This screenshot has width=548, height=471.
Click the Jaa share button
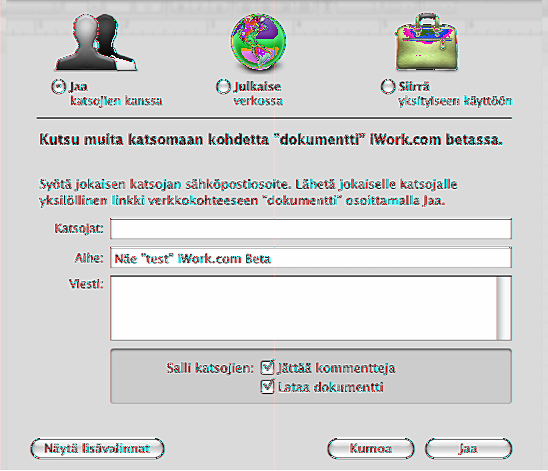(468, 448)
